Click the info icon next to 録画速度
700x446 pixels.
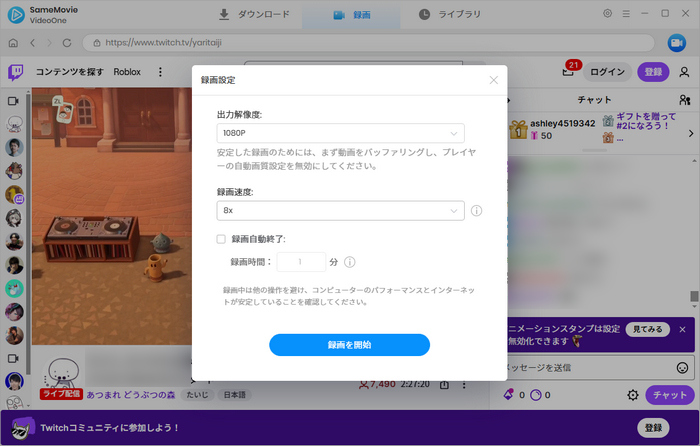point(476,210)
